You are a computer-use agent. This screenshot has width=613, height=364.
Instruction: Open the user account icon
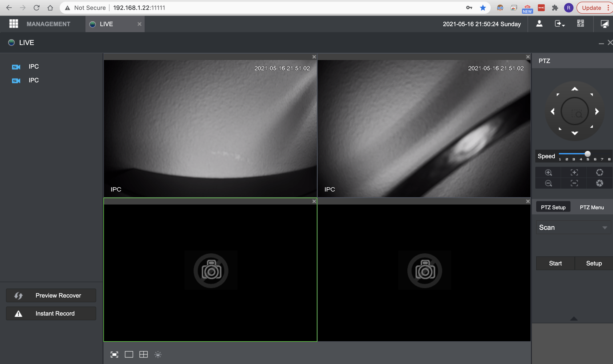tap(539, 24)
